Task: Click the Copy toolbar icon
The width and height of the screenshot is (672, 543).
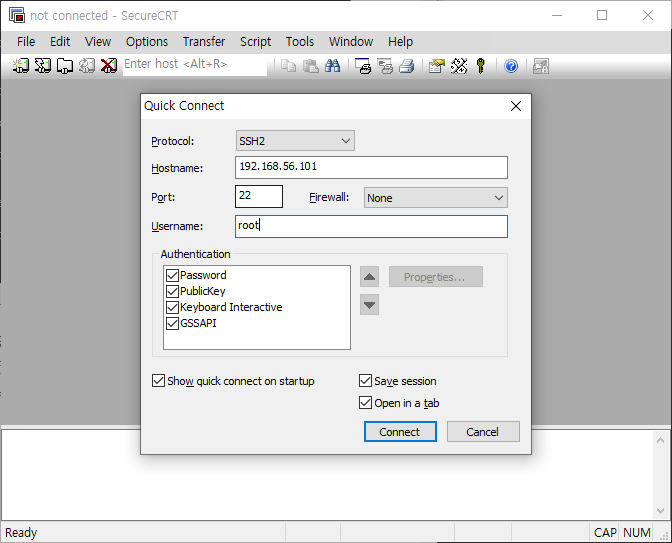Action: (288, 66)
